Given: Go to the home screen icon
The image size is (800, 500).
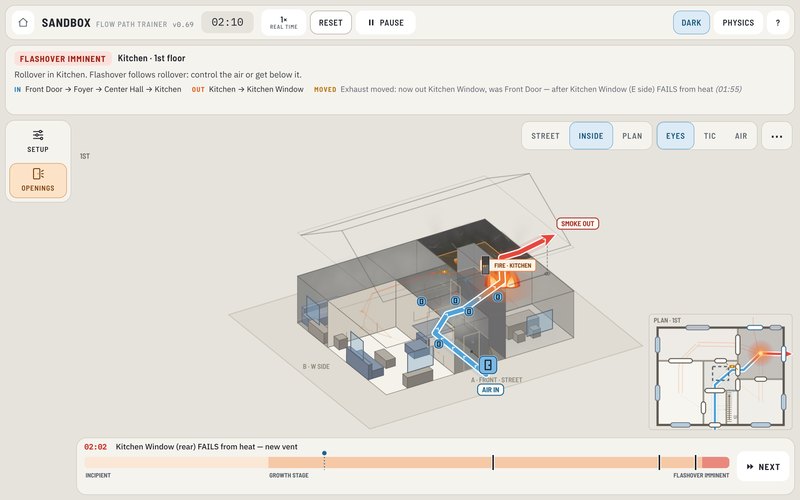Looking at the screenshot, I should click(23, 22).
